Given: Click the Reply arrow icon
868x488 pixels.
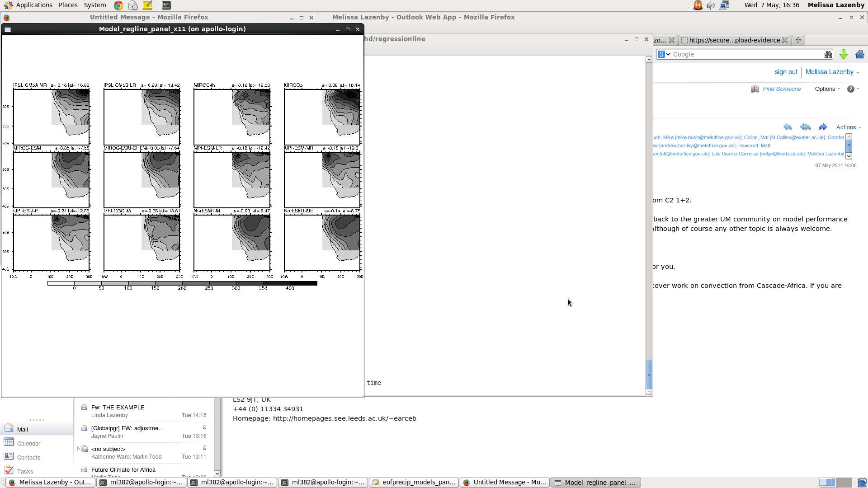Looking at the screenshot, I should tap(788, 127).
